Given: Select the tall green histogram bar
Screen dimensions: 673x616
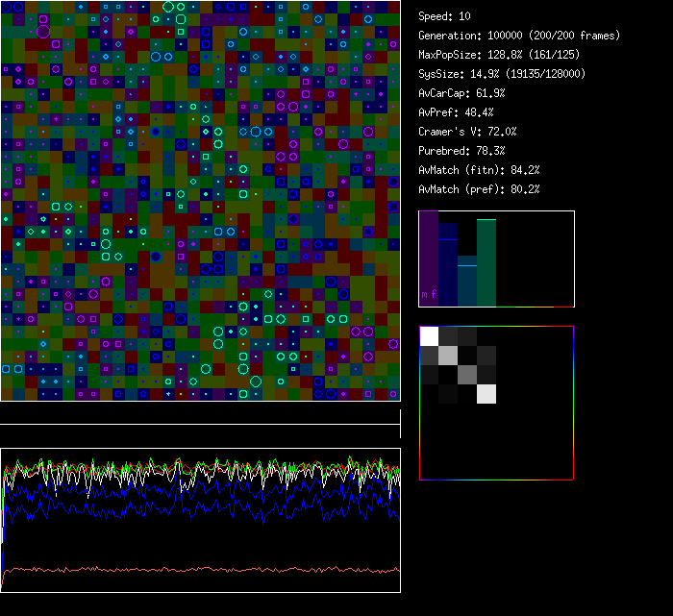Looking at the screenshot, I should (x=486, y=262).
